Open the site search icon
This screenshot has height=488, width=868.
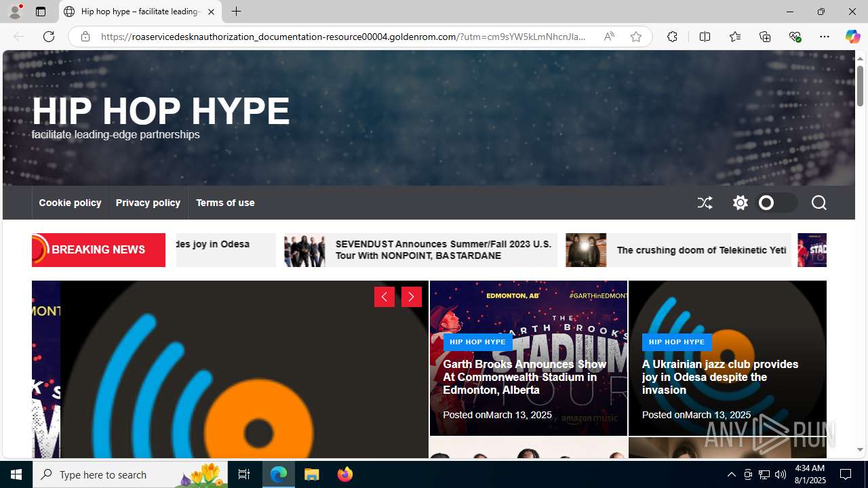[818, 203]
